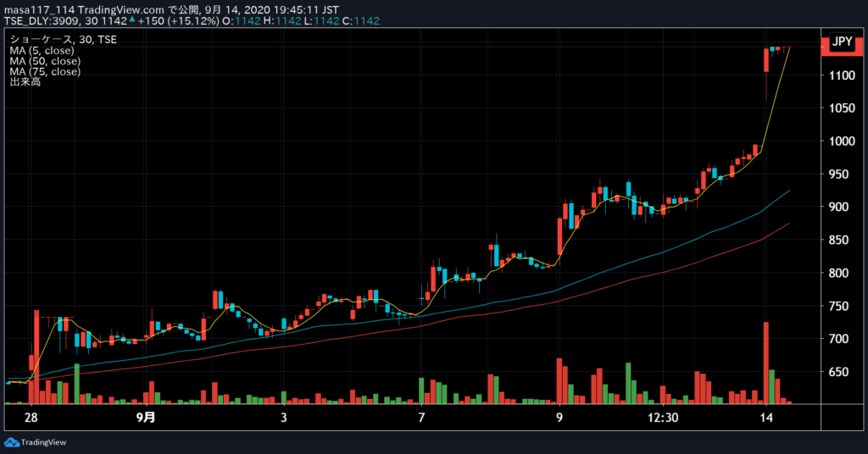Click the 7 date label on time axis
This screenshot has height=454, width=868.
421,418
